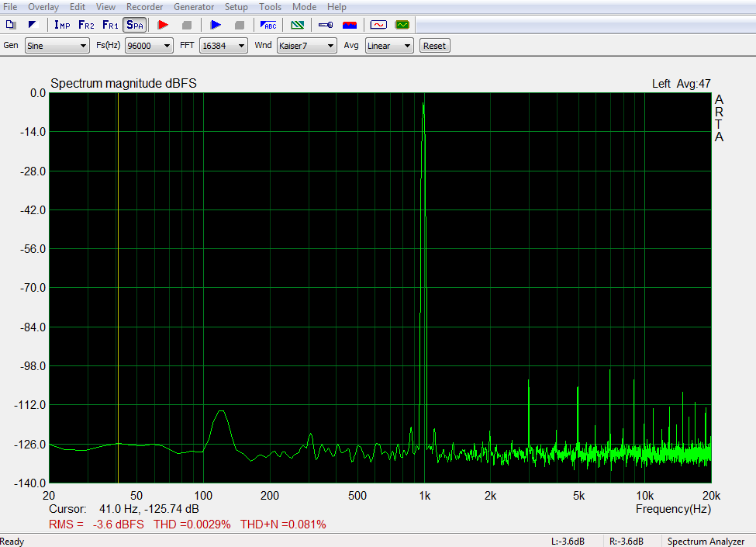Open the Wnd window type dropdown
The height and width of the screenshot is (547, 756).
point(306,46)
